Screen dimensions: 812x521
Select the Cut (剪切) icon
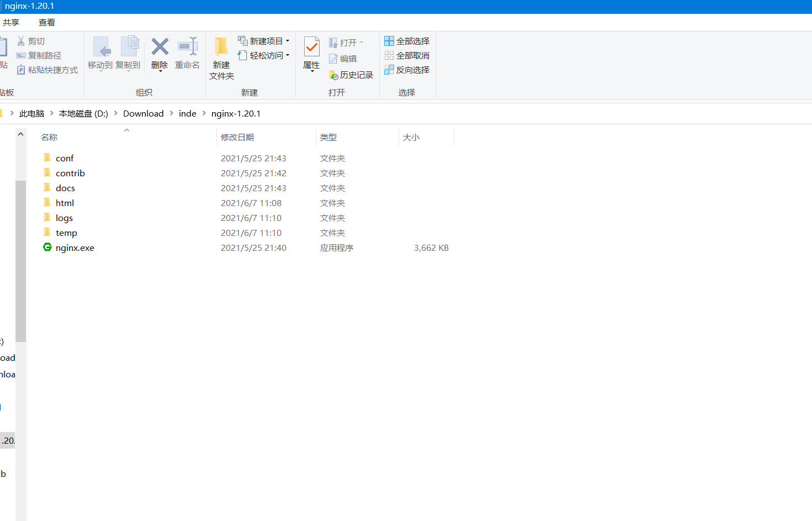tap(33, 41)
